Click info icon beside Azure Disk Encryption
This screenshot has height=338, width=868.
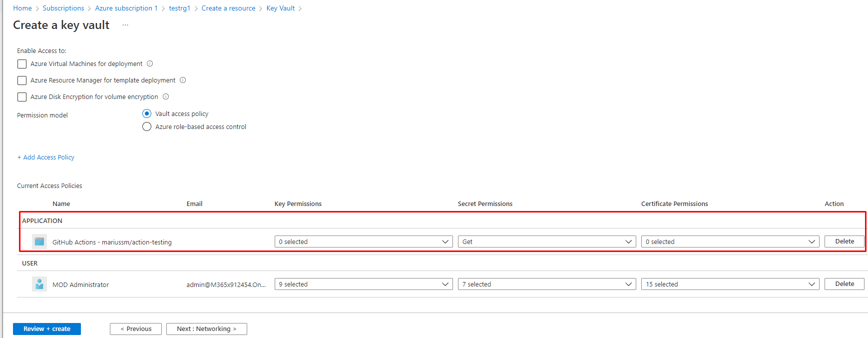point(166,96)
